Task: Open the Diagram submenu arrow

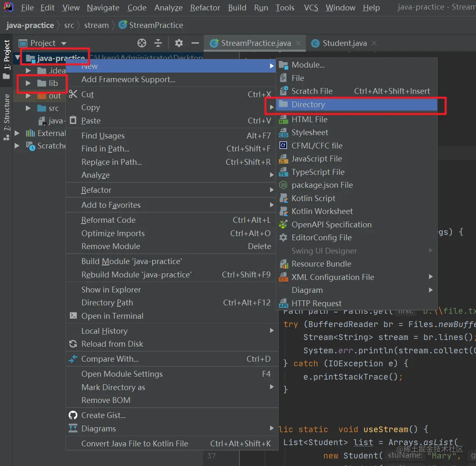Action: click(x=431, y=290)
